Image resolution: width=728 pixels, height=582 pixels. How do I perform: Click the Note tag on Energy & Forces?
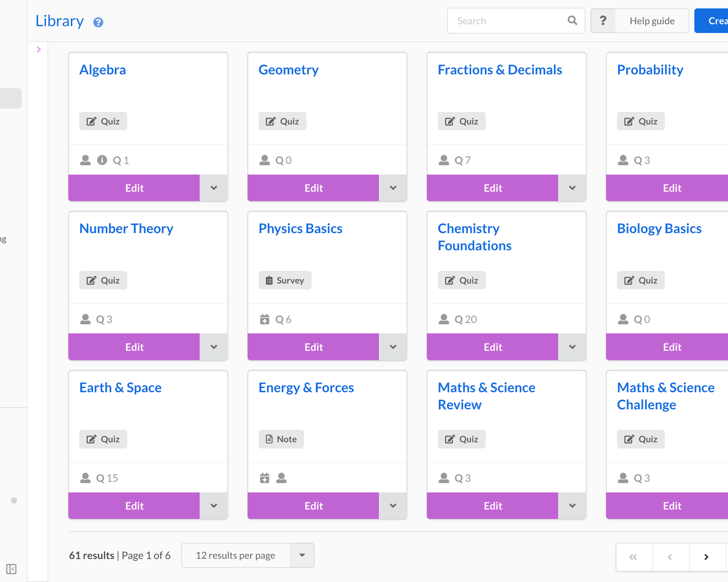(281, 439)
